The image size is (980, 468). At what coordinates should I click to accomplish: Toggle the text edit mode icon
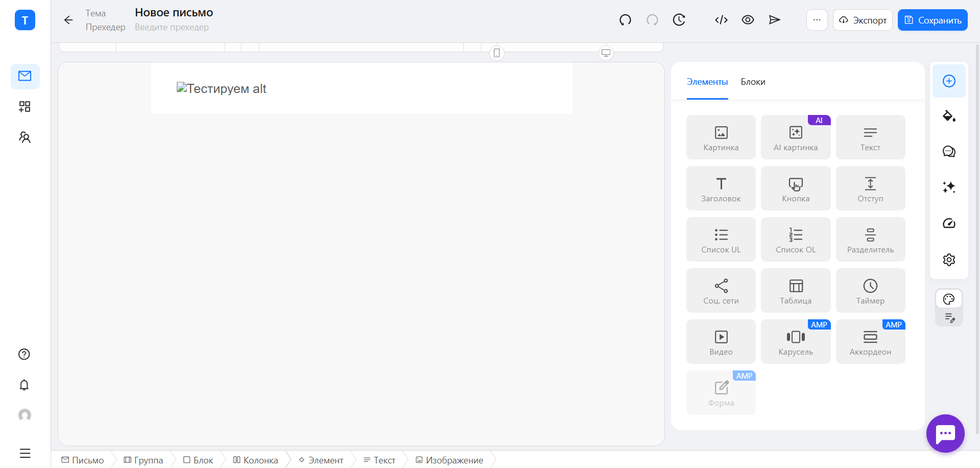[x=949, y=318]
